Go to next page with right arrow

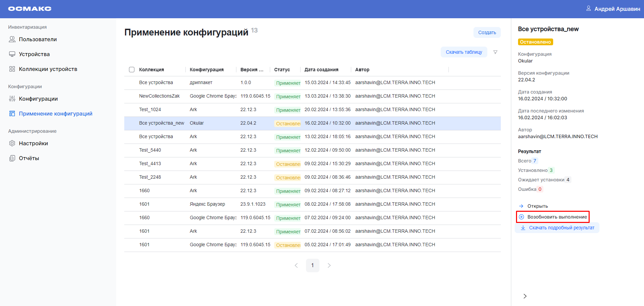(x=329, y=265)
